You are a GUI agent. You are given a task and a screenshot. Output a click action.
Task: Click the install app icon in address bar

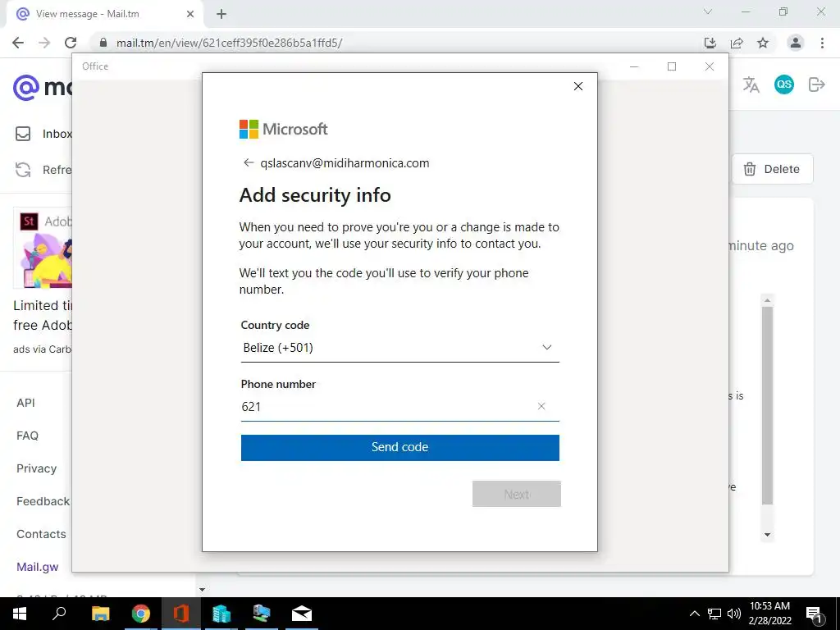pos(710,43)
